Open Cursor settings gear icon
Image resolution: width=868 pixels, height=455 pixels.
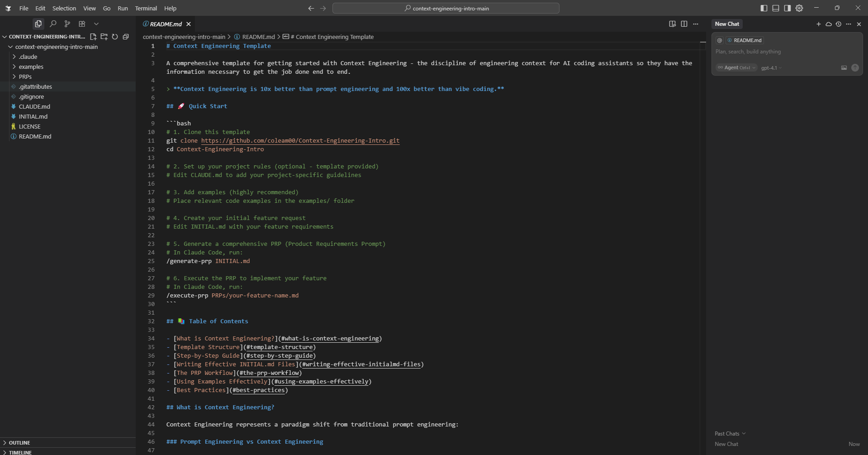click(x=799, y=8)
